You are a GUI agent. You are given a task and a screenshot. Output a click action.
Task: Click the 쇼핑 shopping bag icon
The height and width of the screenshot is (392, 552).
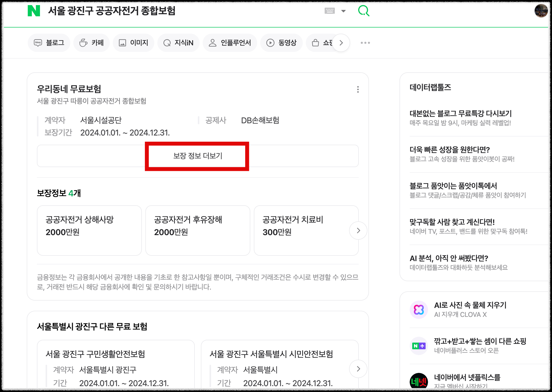pyautogui.click(x=316, y=43)
